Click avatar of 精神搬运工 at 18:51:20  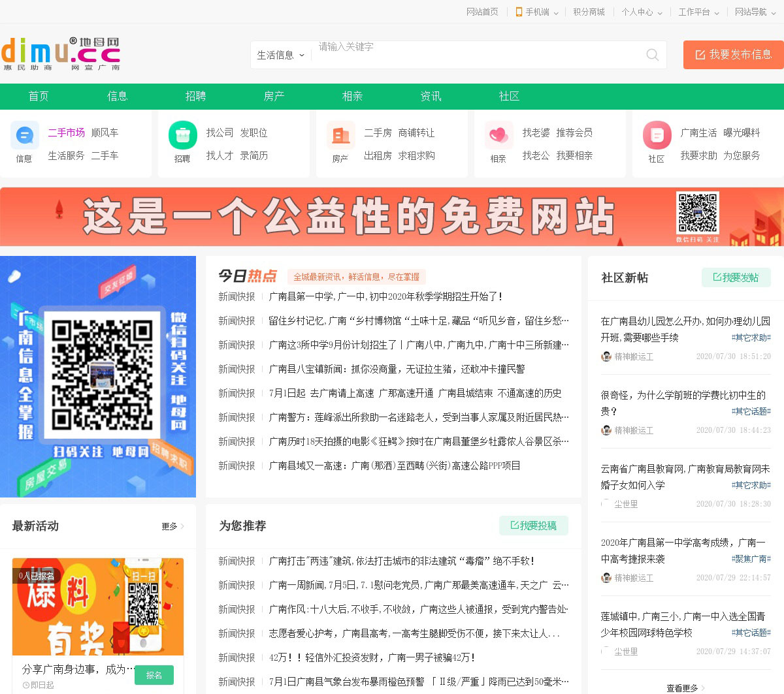point(606,356)
